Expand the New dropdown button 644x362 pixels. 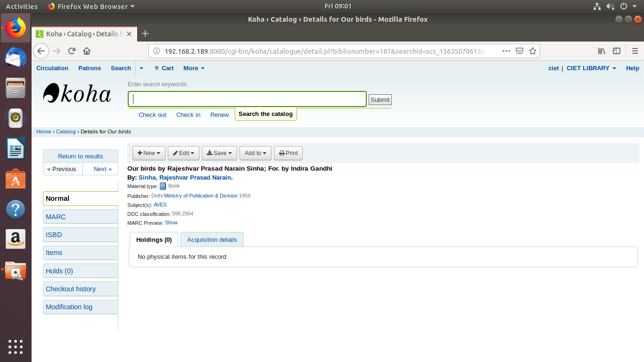pos(149,153)
